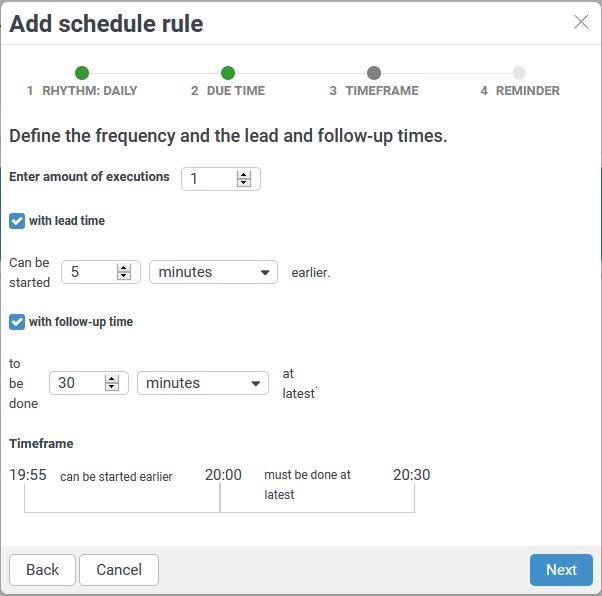The height and width of the screenshot is (596, 602).
Task: Click inside the amount of executions field
Action: click(x=209, y=179)
